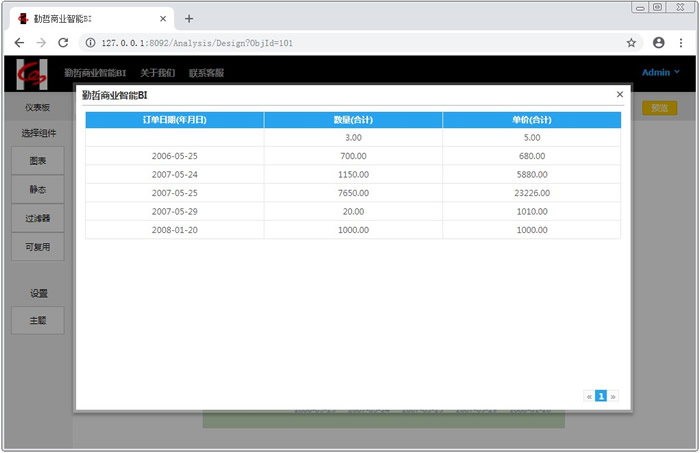The image size is (700, 453).
Task: Open the browser three-dot menu
Action: coord(682,43)
